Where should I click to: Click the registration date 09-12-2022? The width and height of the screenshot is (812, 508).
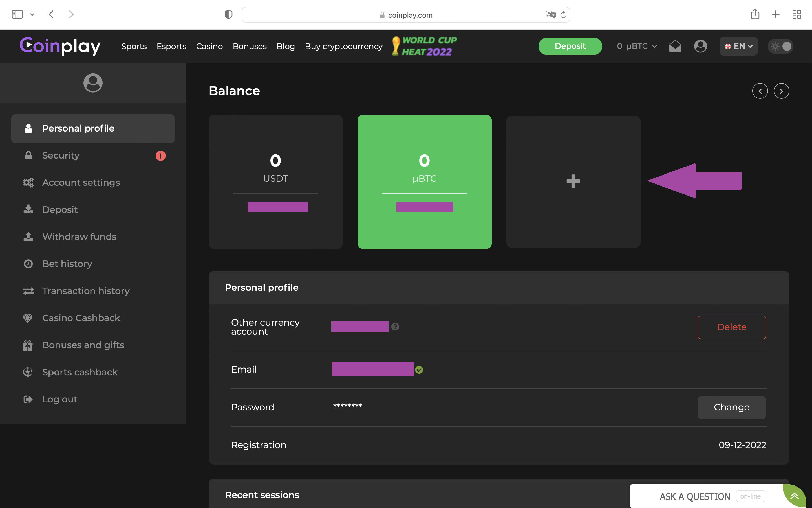[x=742, y=445]
